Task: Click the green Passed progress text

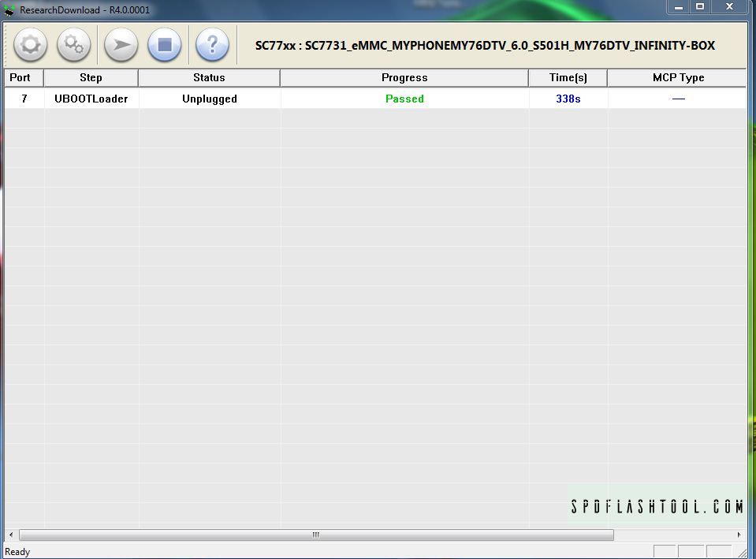Action: (x=404, y=99)
